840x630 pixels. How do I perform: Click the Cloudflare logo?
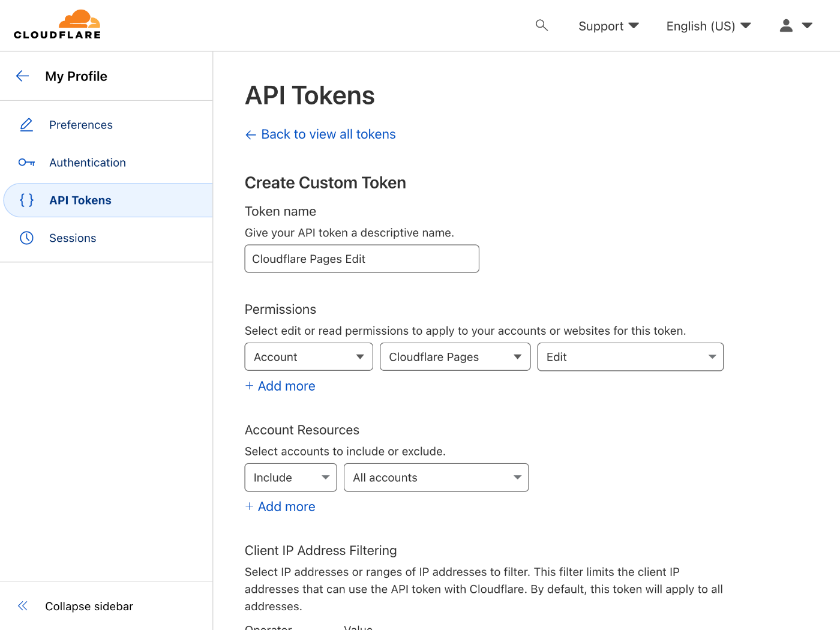coord(58,25)
